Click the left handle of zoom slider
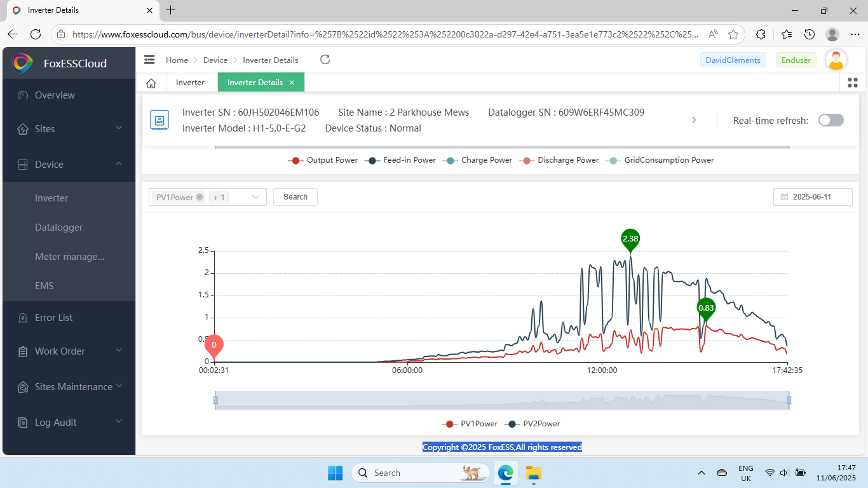 point(215,400)
